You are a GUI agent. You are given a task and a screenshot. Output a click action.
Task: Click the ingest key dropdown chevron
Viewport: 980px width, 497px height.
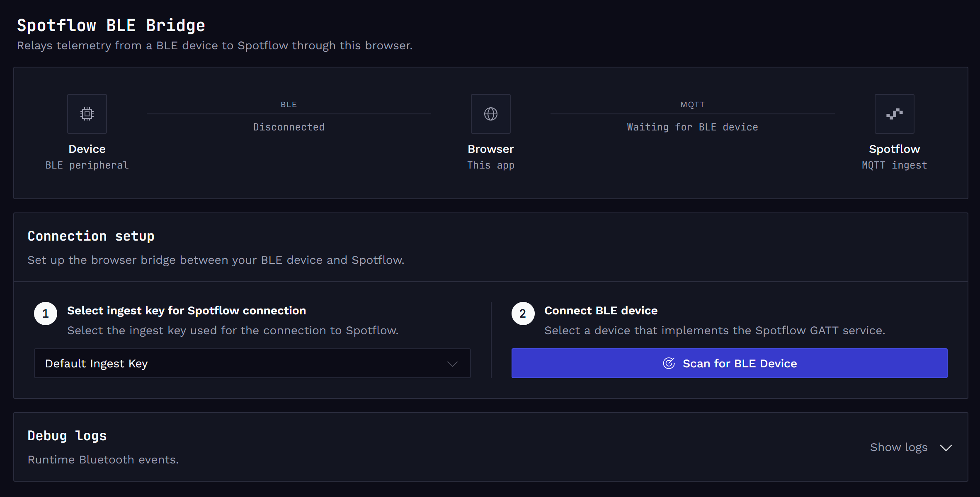(x=452, y=364)
